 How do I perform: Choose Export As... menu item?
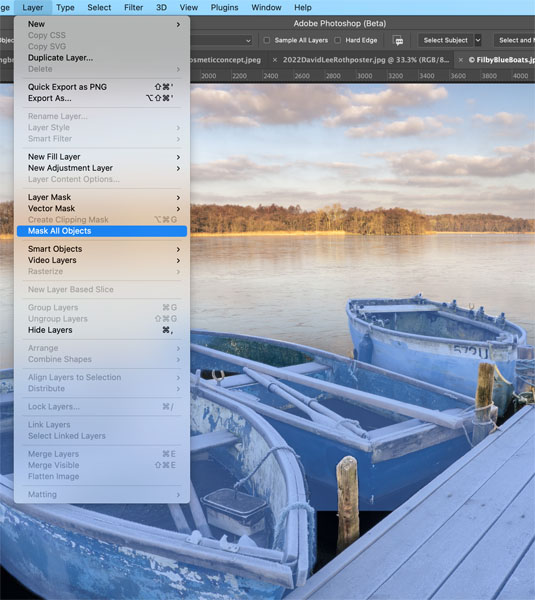(102, 98)
